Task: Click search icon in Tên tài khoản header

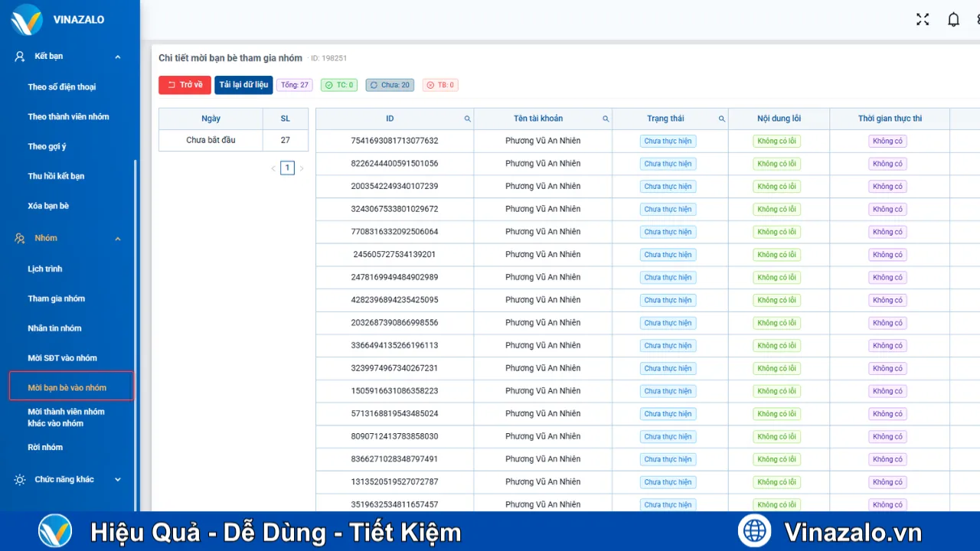Action: pyautogui.click(x=606, y=119)
